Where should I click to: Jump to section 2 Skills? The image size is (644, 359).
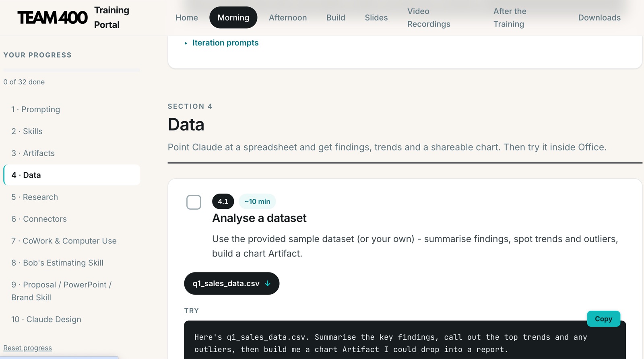coord(72,131)
